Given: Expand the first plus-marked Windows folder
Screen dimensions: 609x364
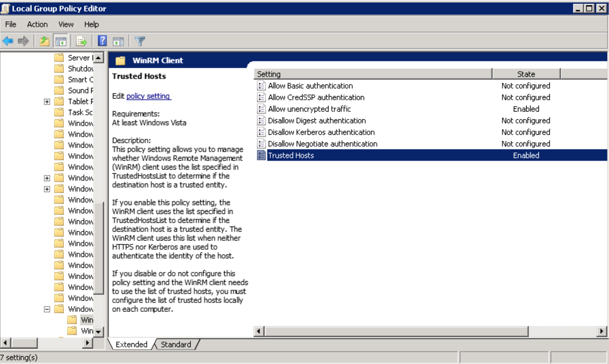Looking at the screenshot, I should click(x=47, y=178).
